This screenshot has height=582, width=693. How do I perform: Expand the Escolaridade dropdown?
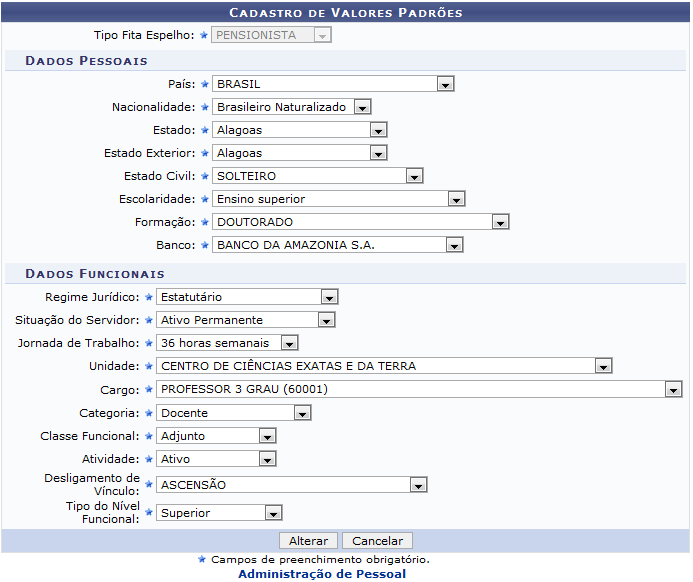tap(339, 199)
